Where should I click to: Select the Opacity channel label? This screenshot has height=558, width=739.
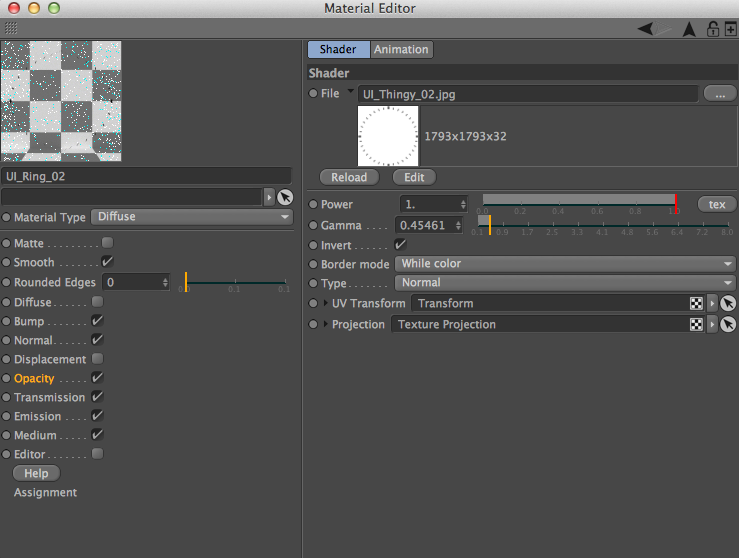(34, 378)
